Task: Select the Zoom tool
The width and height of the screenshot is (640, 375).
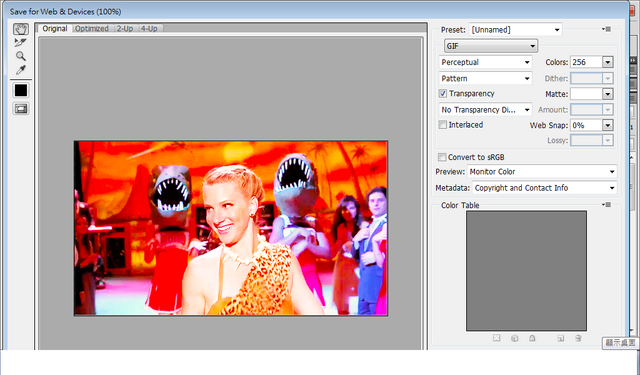Action: (x=20, y=56)
